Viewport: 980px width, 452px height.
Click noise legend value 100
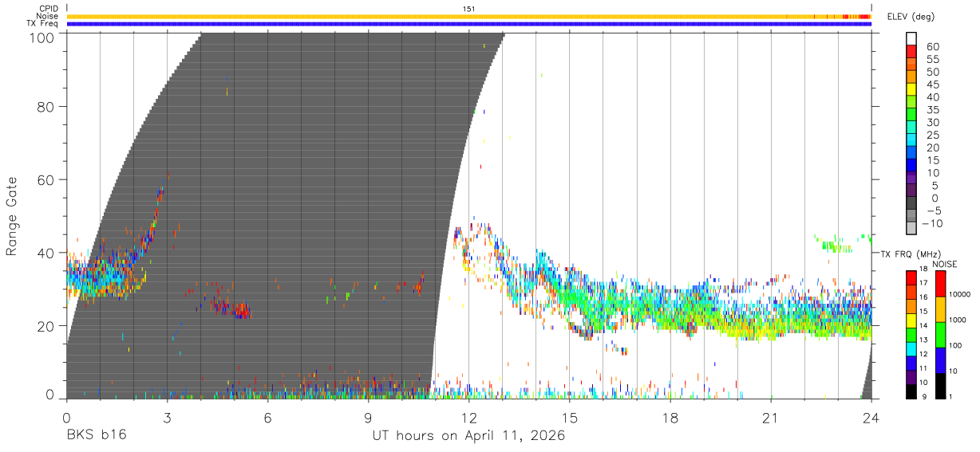coord(957,345)
